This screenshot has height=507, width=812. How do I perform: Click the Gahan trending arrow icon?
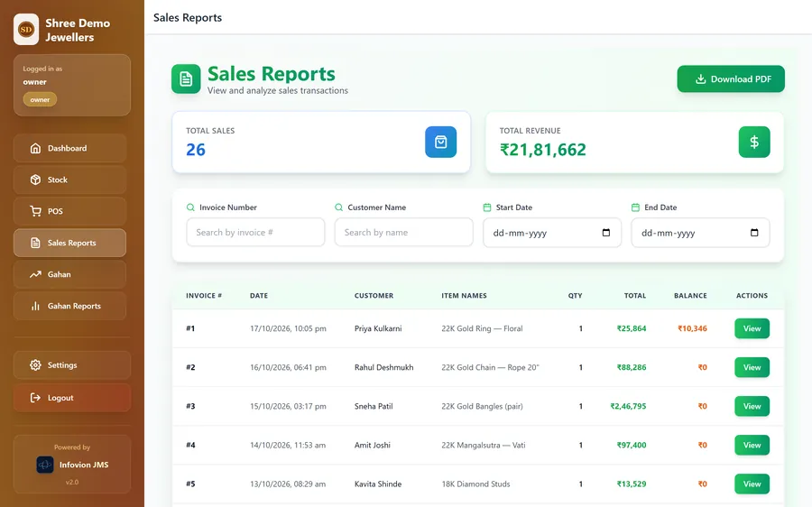click(35, 274)
